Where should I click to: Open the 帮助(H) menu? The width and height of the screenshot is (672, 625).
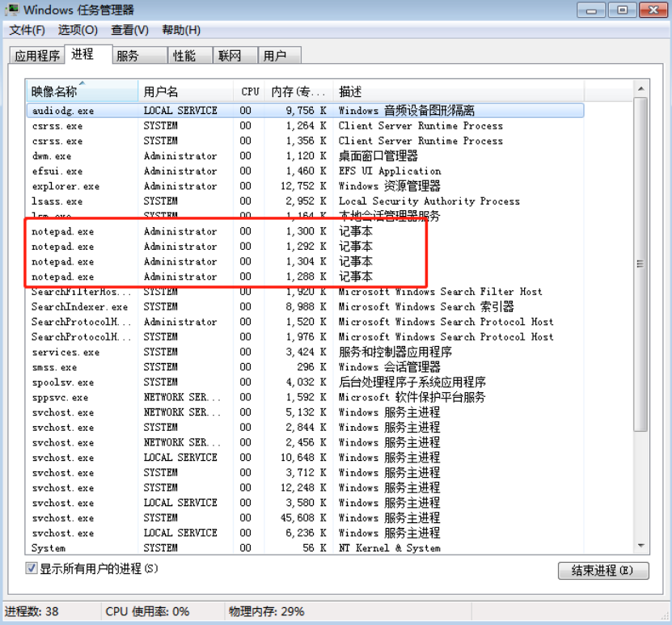point(179,30)
